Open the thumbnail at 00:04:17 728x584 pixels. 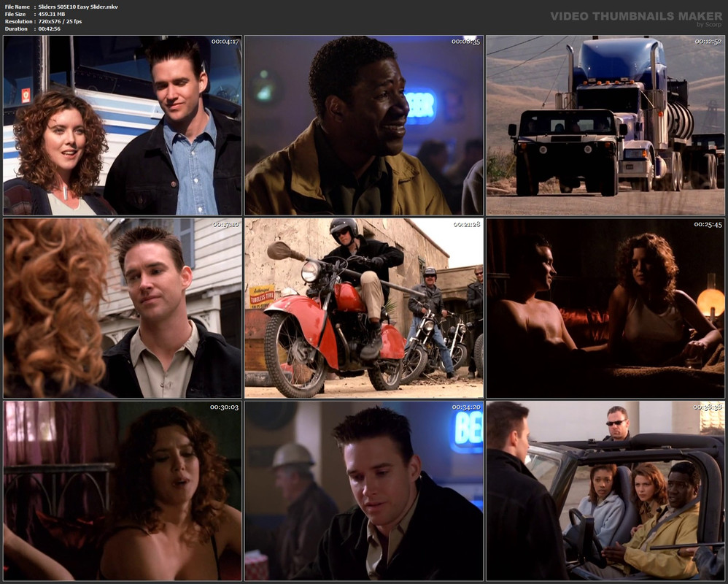123,126
